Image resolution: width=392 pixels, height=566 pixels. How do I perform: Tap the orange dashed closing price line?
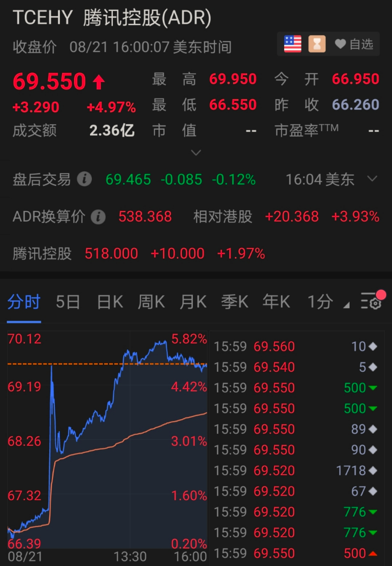(107, 364)
